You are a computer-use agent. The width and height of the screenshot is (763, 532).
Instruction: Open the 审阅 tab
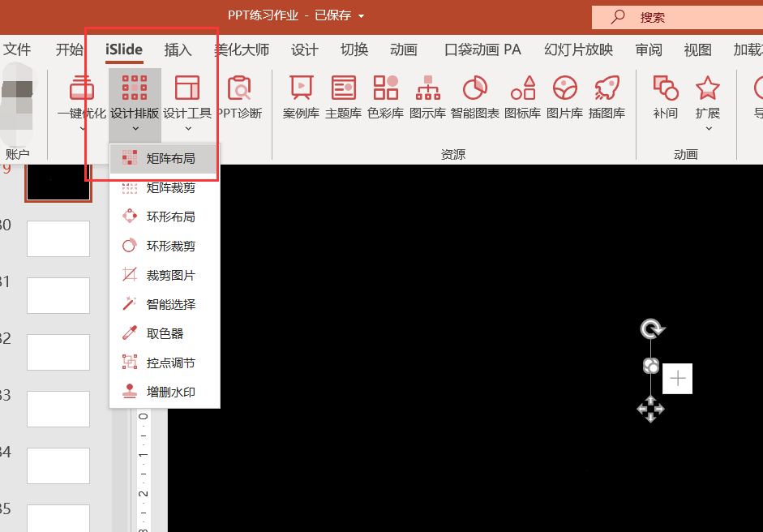[649, 49]
